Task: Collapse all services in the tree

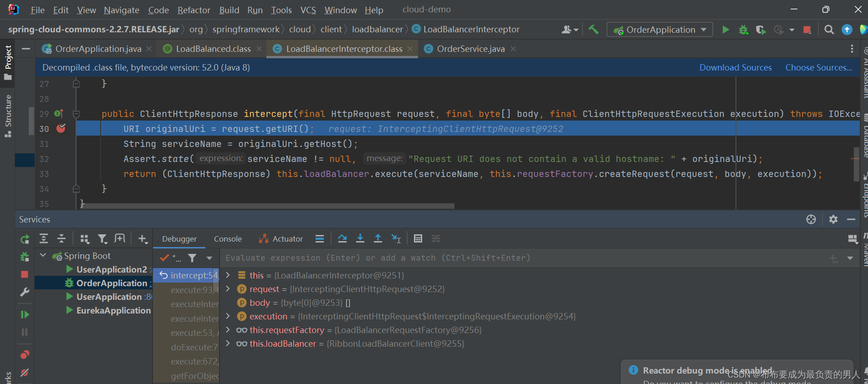Action: coord(61,238)
